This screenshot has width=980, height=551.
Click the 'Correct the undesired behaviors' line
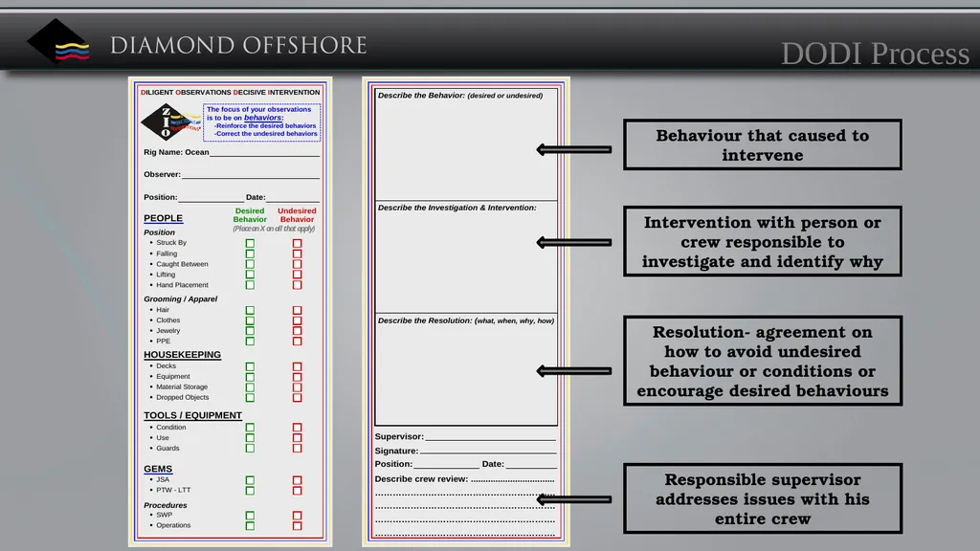point(266,134)
